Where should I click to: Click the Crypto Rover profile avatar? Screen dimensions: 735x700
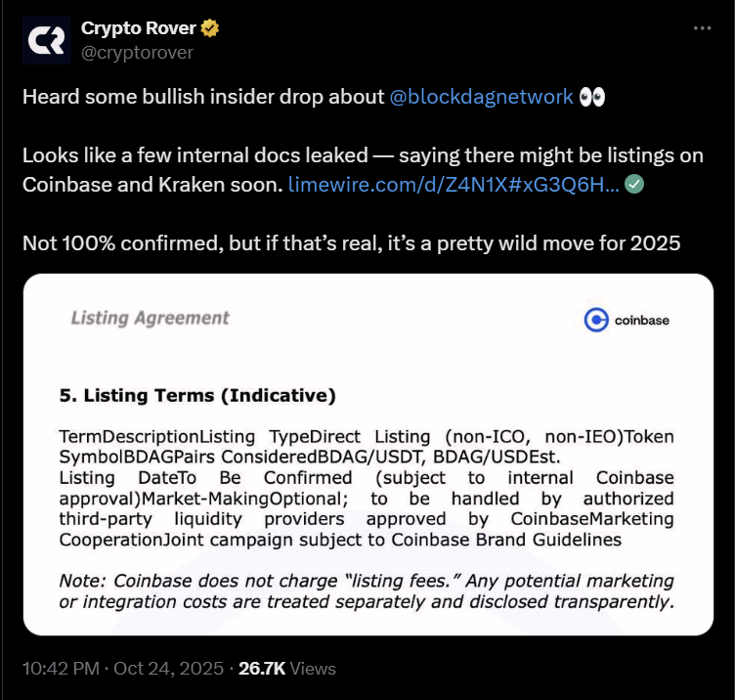[x=46, y=39]
